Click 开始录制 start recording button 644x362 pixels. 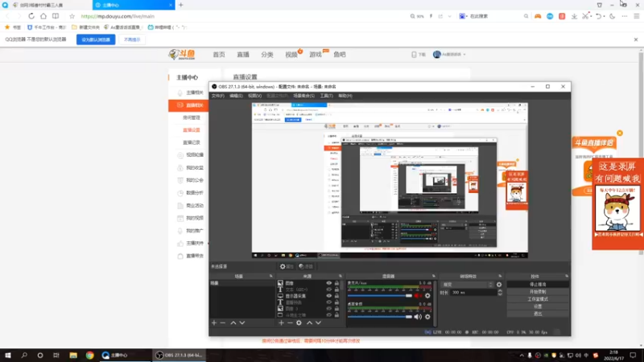point(538,292)
